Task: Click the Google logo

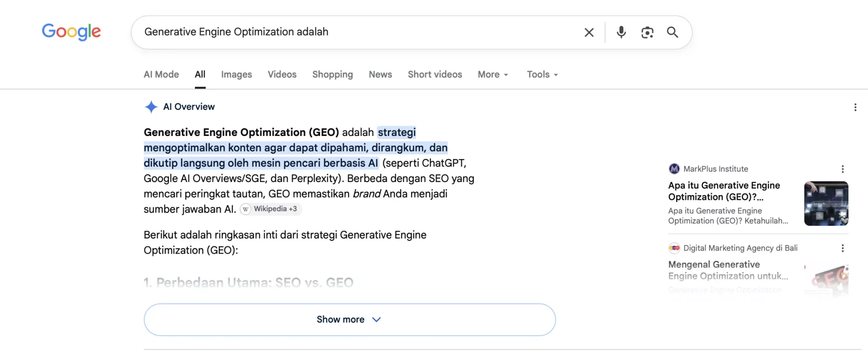Action: 71,32
